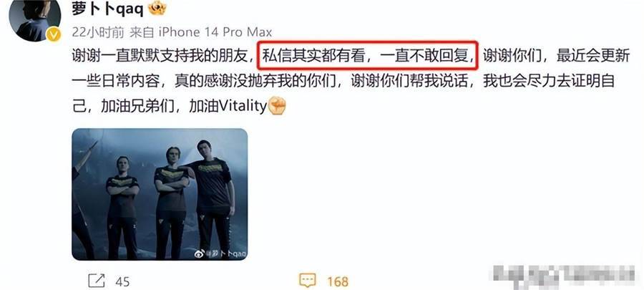Image resolution: width=644 pixels, height=290 pixels.
Task: Click the repost share icon
Action: [x=97, y=281]
